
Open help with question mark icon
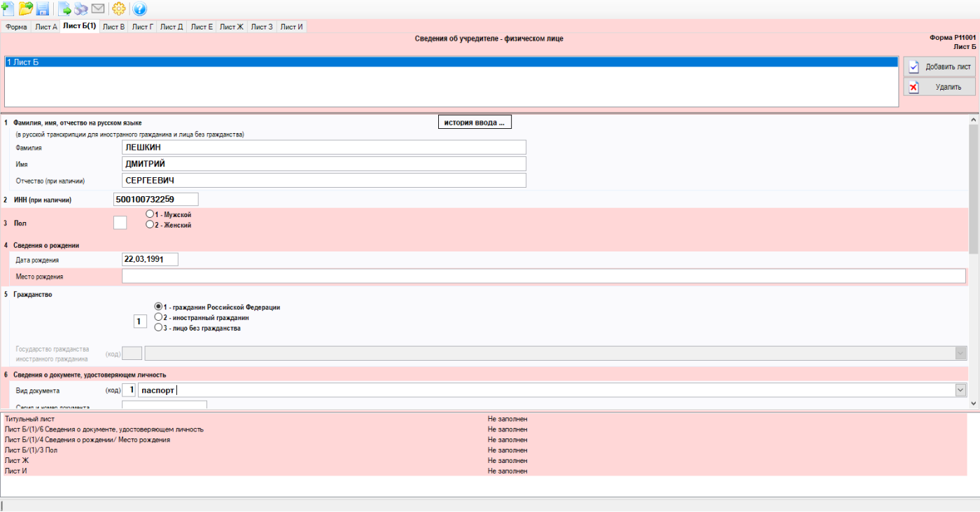coord(139,9)
